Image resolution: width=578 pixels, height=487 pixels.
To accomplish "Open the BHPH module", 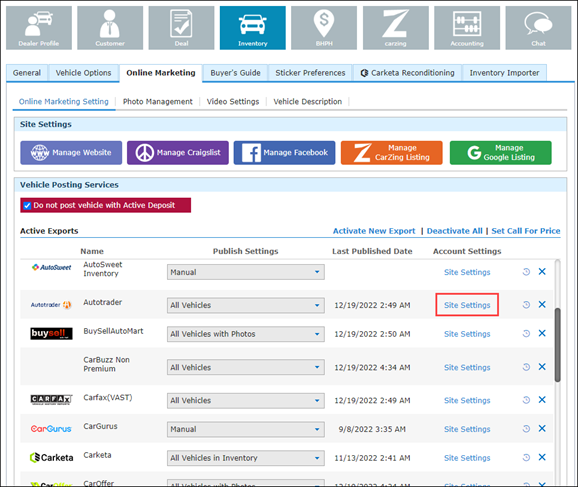I will coord(324,28).
